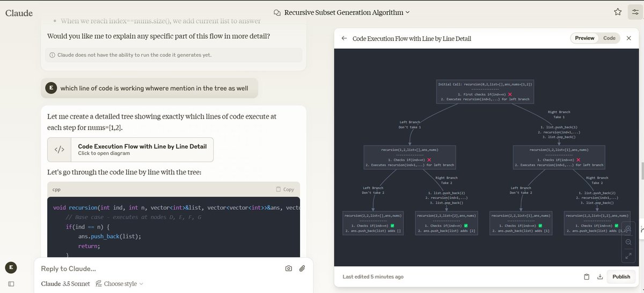
Task: Download the artifact
Action: (600, 277)
